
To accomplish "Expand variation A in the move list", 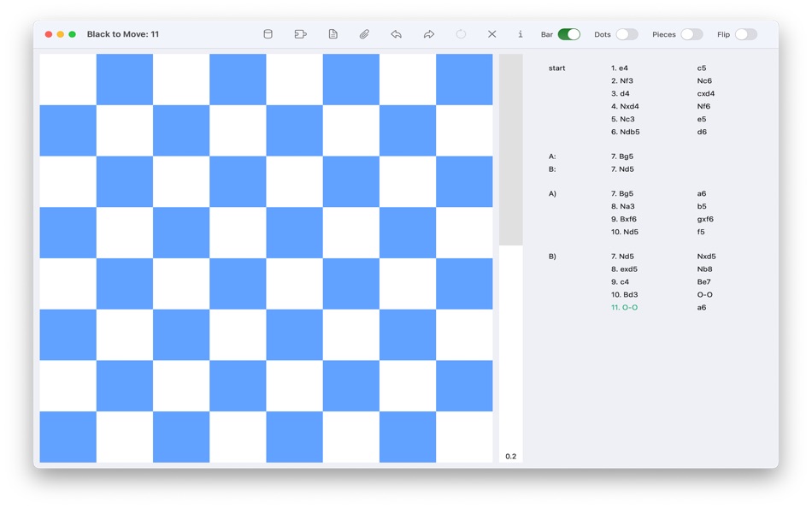I will 553,157.
